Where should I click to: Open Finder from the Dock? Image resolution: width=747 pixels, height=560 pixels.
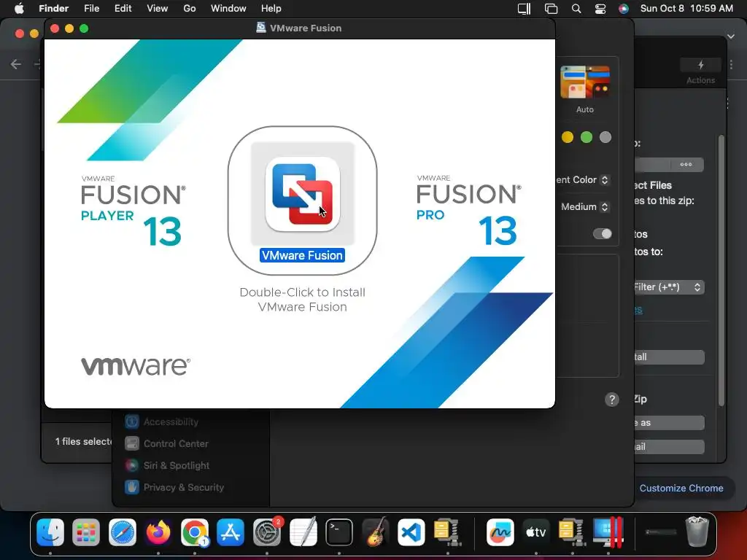[x=50, y=532]
